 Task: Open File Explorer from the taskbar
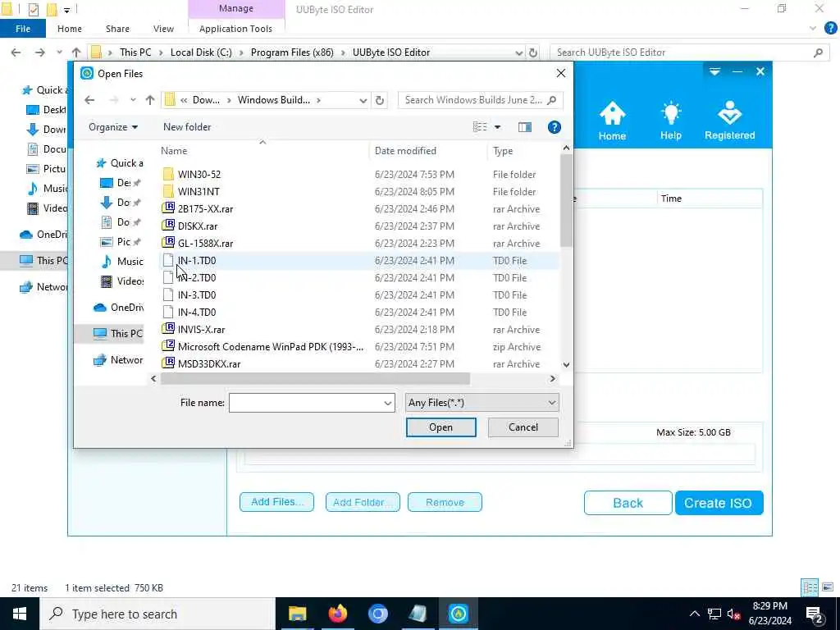coord(297,614)
